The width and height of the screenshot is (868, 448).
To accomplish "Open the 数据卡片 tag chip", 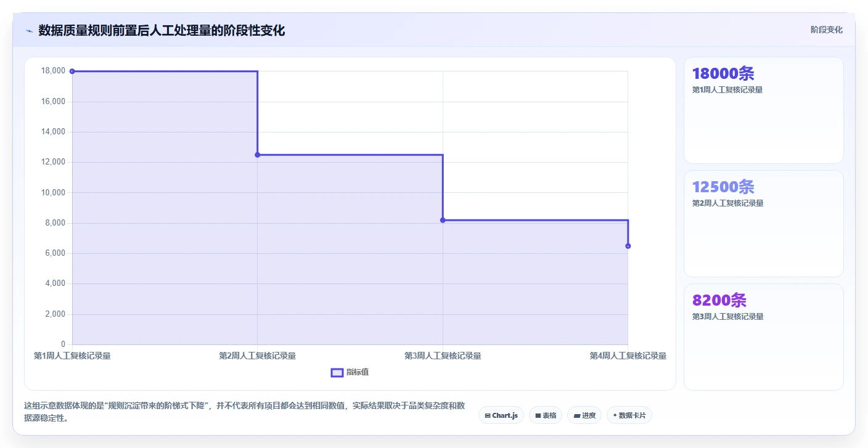I will [629, 415].
